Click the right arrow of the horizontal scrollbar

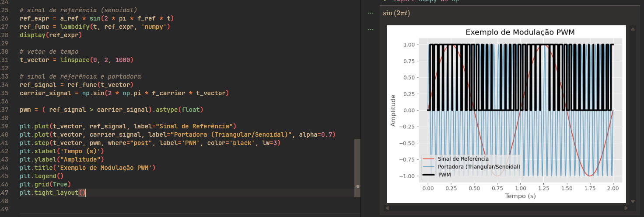point(626,209)
